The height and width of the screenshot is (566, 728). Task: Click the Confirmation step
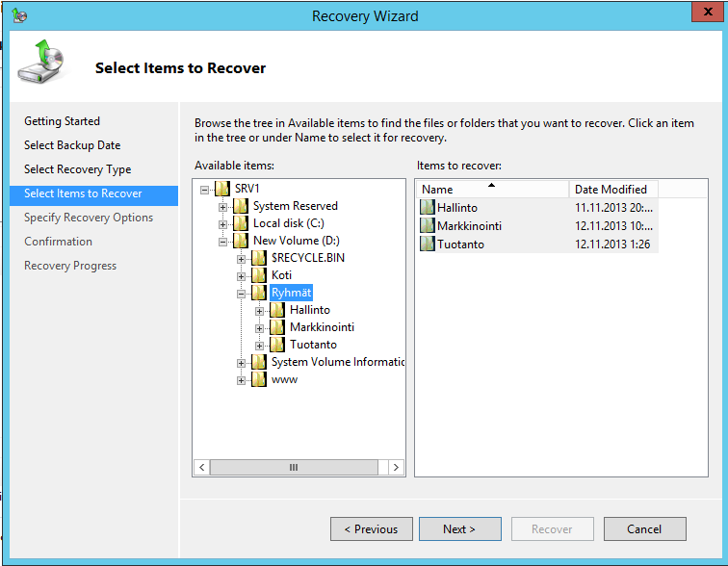(x=58, y=242)
